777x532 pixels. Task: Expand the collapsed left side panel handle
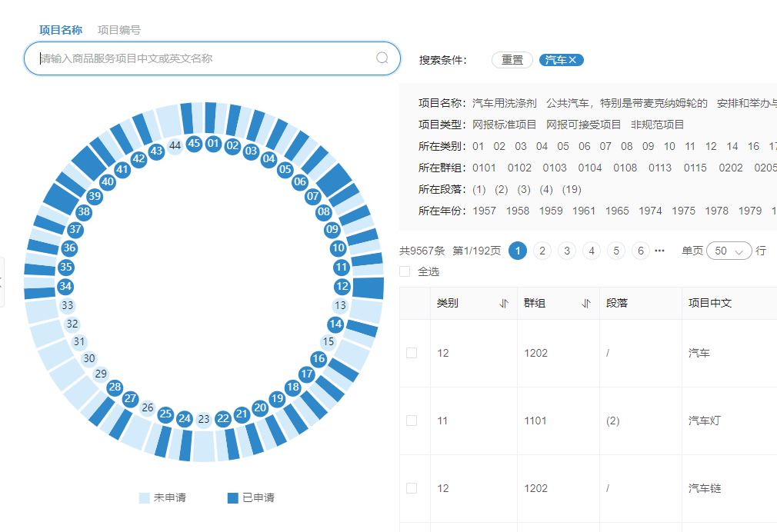(x=2, y=282)
